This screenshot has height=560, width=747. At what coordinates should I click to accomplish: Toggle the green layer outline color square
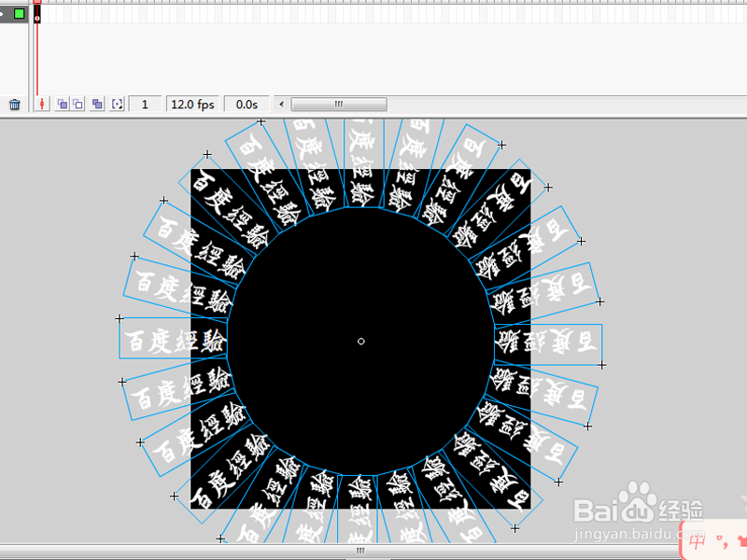pyautogui.click(x=20, y=13)
